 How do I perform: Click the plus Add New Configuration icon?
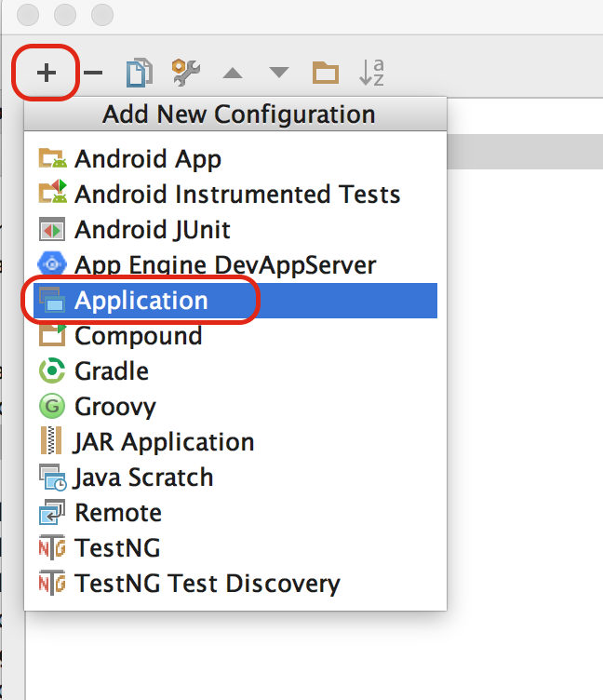point(47,73)
